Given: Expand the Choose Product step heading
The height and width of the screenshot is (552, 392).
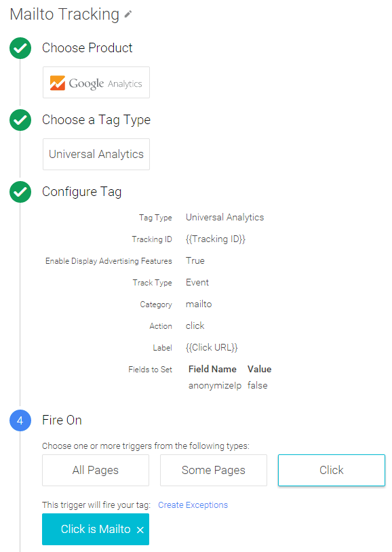Looking at the screenshot, I should (87, 48).
